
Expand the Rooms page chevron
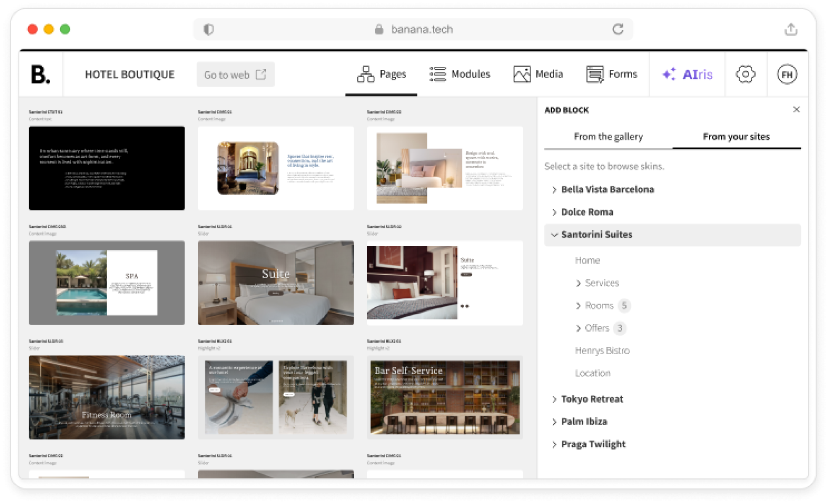[578, 306]
